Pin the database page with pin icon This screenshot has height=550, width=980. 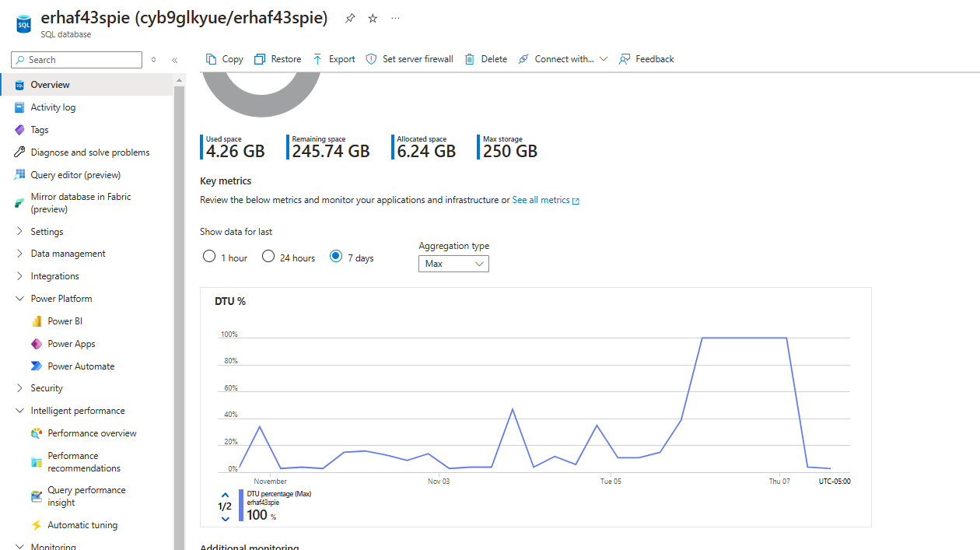(x=350, y=18)
